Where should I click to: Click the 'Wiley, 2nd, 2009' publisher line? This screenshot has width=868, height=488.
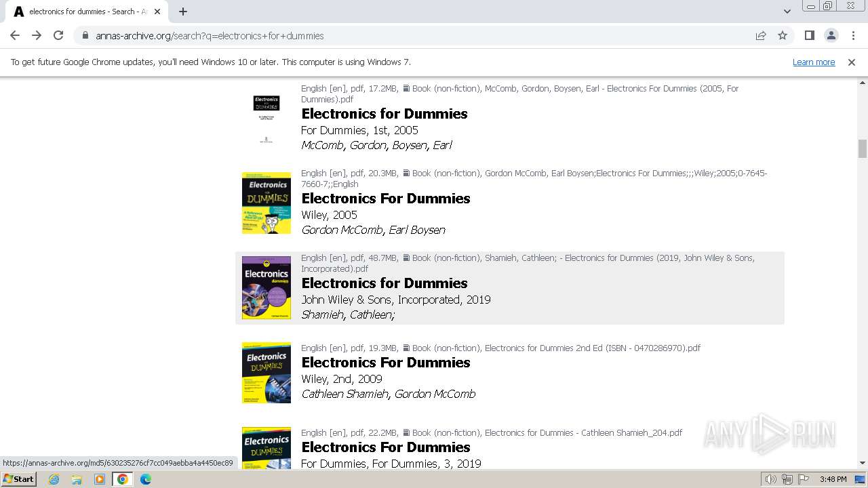coord(342,379)
